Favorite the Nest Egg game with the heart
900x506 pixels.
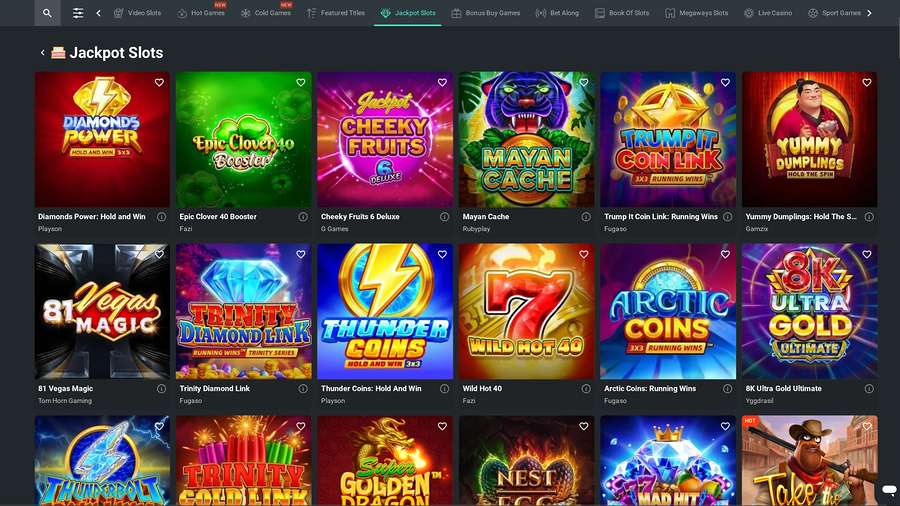pos(584,426)
